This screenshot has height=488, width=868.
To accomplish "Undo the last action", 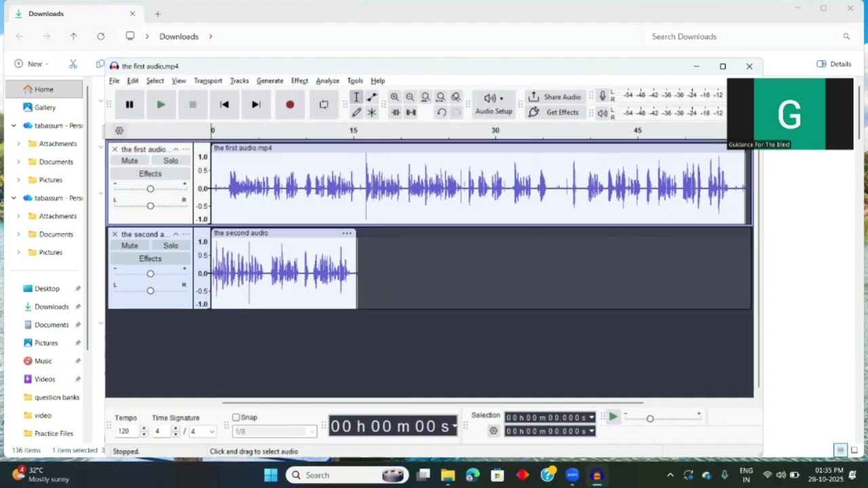I will pos(441,113).
